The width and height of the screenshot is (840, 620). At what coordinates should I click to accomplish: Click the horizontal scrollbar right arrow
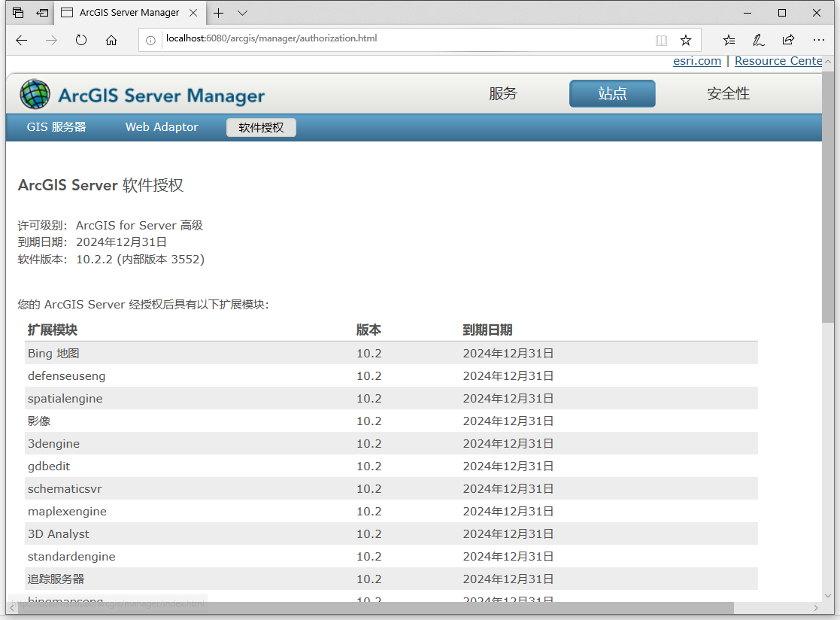816,608
